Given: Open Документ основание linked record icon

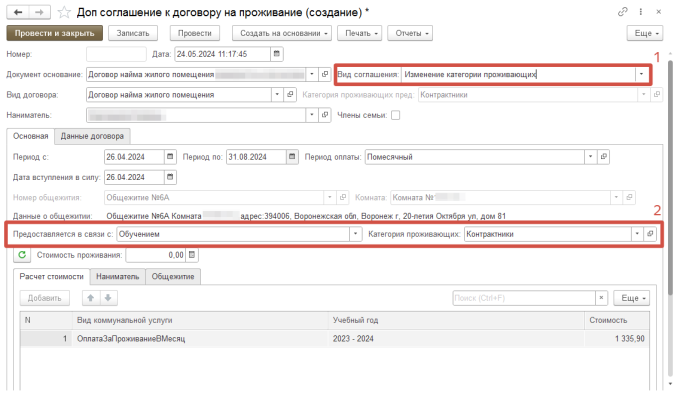Looking at the screenshot, I should click(x=325, y=74).
